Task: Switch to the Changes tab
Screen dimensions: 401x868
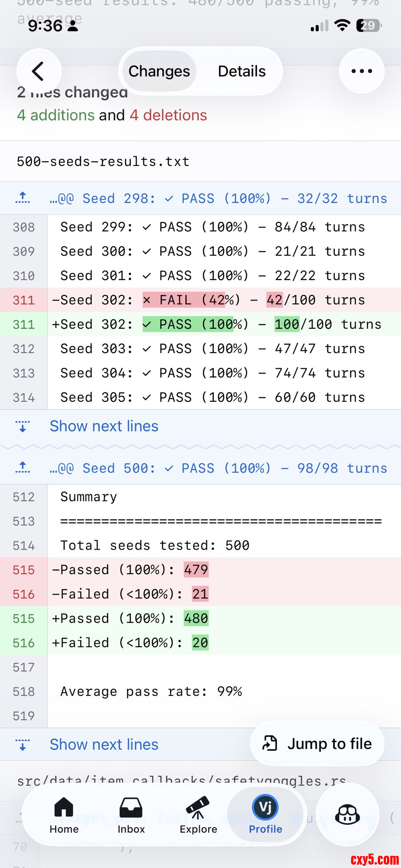Action: [x=159, y=71]
